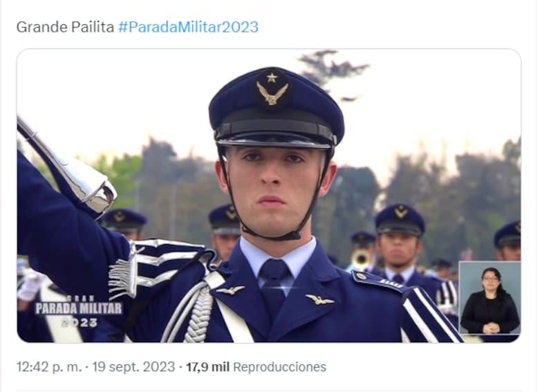Click the eagle emblem on the officer's cap

tap(272, 93)
